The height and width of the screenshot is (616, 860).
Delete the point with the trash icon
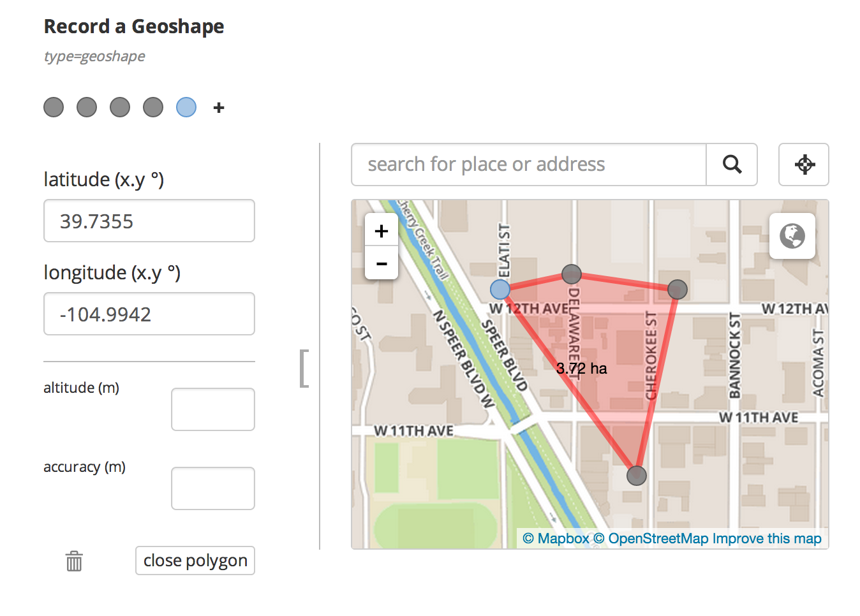point(74,561)
